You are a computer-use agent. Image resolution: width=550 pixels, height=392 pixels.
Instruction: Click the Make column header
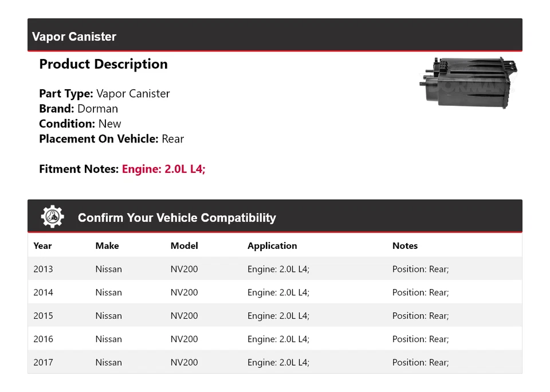point(107,246)
